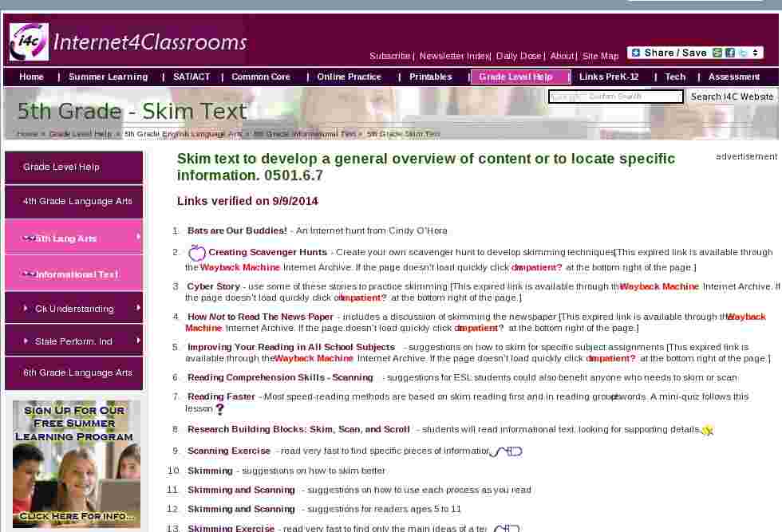Open the item 11 Skimming and Scanning link
Image resolution: width=782 pixels, height=532 pixels.
tap(241, 490)
